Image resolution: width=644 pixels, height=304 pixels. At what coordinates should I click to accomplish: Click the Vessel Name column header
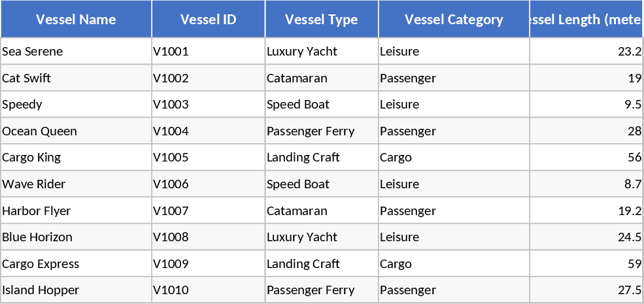pos(76,19)
